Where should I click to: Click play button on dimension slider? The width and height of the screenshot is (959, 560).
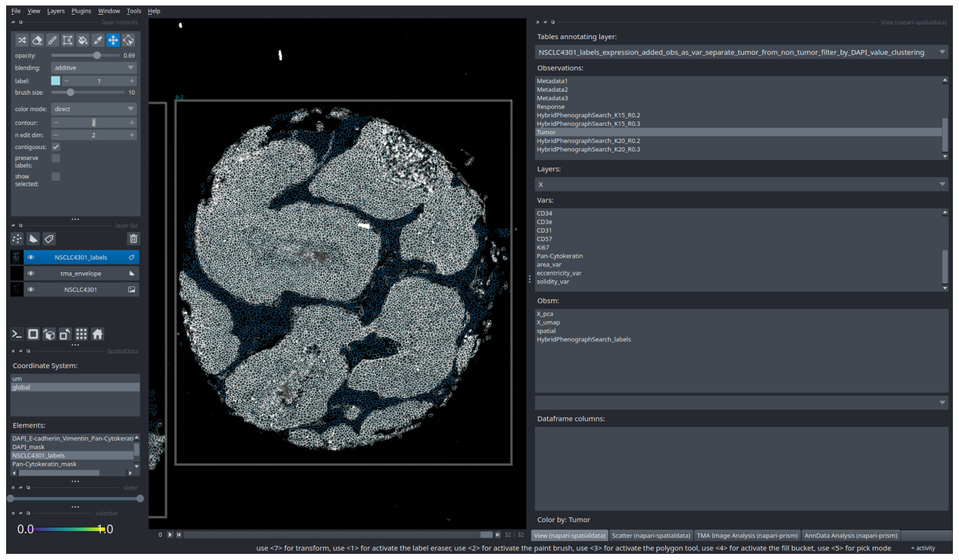(x=170, y=534)
